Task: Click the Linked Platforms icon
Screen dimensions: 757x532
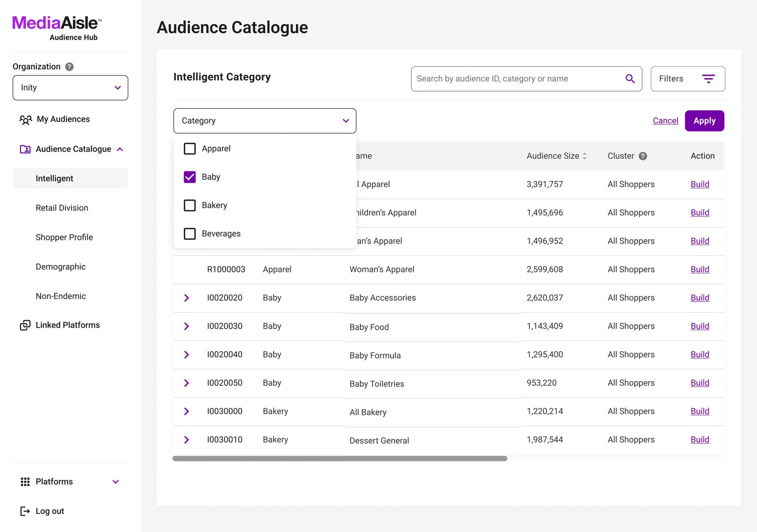Action: tap(25, 325)
